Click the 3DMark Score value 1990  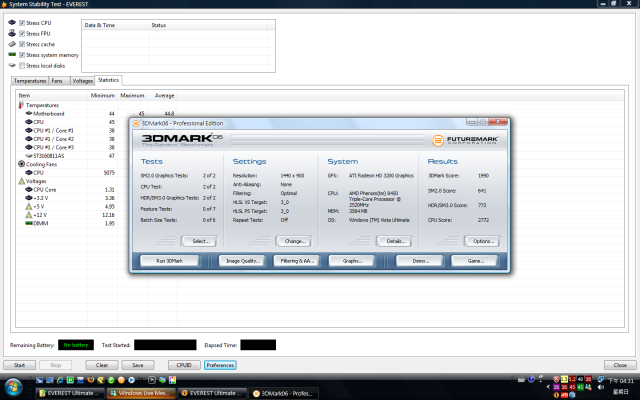coord(483,176)
